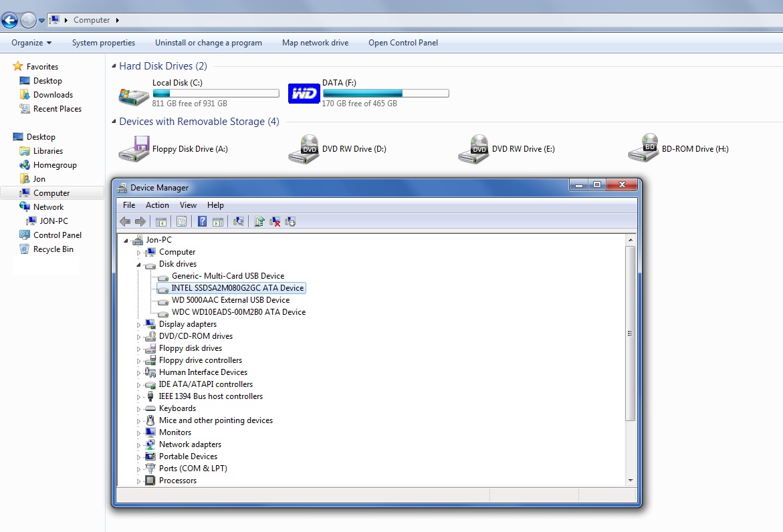Open the Organize dropdown menu
The width and height of the screenshot is (783, 532).
[x=31, y=43]
